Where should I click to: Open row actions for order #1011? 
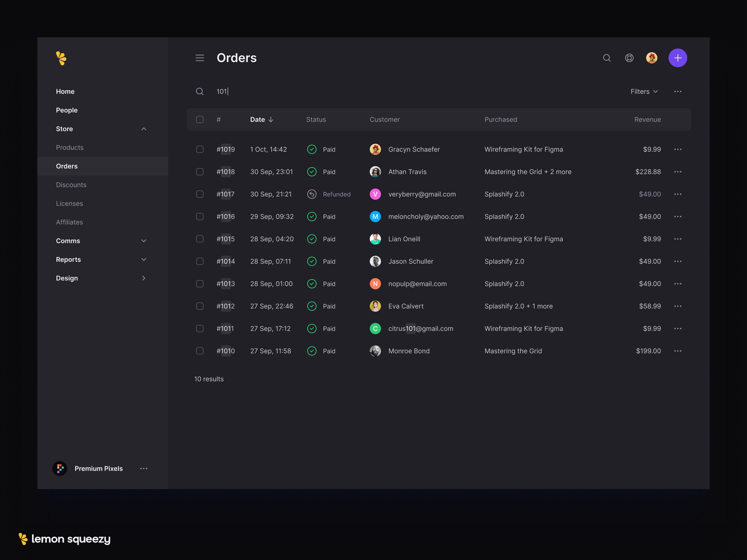click(x=678, y=329)
